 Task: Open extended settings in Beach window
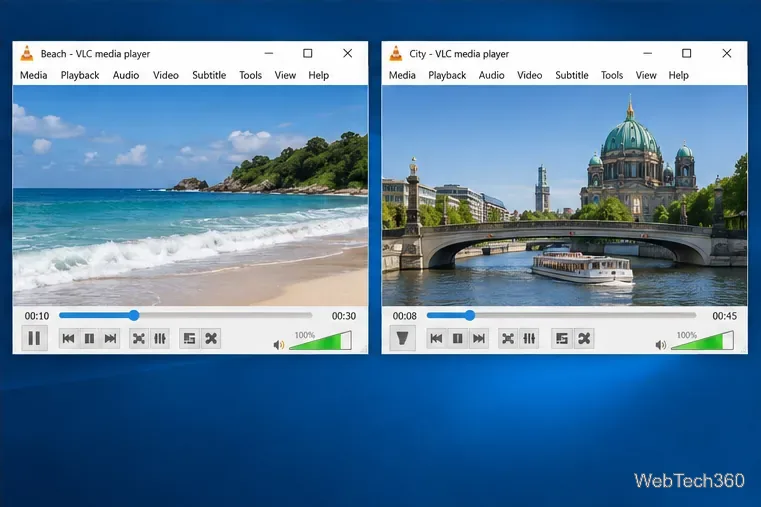(160, 338)
